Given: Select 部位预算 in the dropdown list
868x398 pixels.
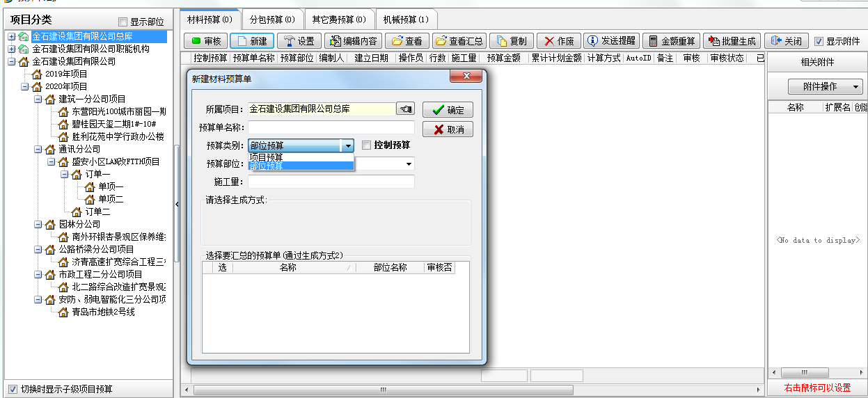Looking at the screenshot, I should (301, 166).
